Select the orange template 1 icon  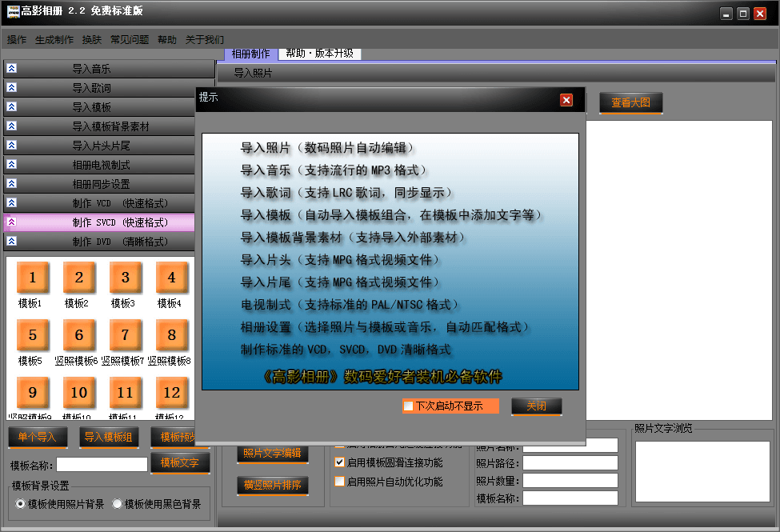tap(32, 277)
